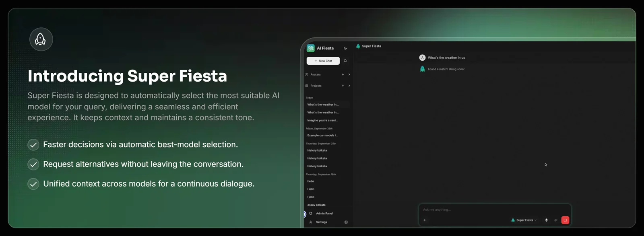Screen dimensions: 644x236
Task: Click the Super Fiesta rocket in chat header
Action: pyautogui.click(x=358, y=46)
